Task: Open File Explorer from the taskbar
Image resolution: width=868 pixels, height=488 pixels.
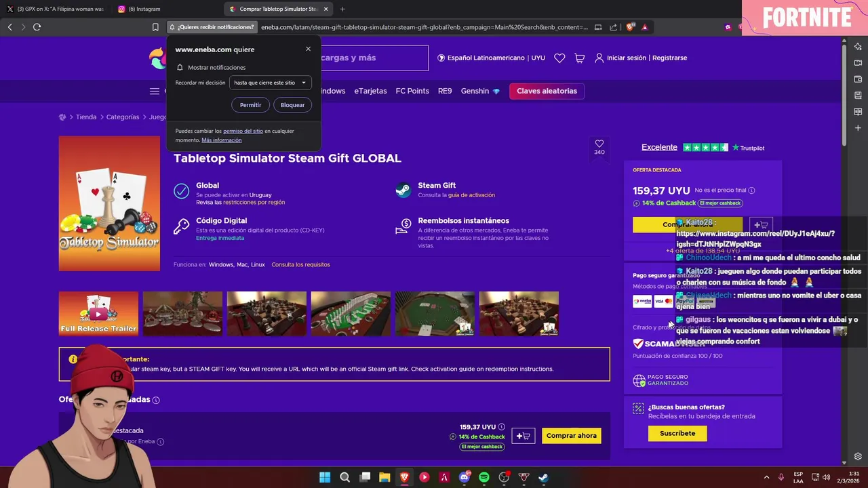Action: pos(384,477)
